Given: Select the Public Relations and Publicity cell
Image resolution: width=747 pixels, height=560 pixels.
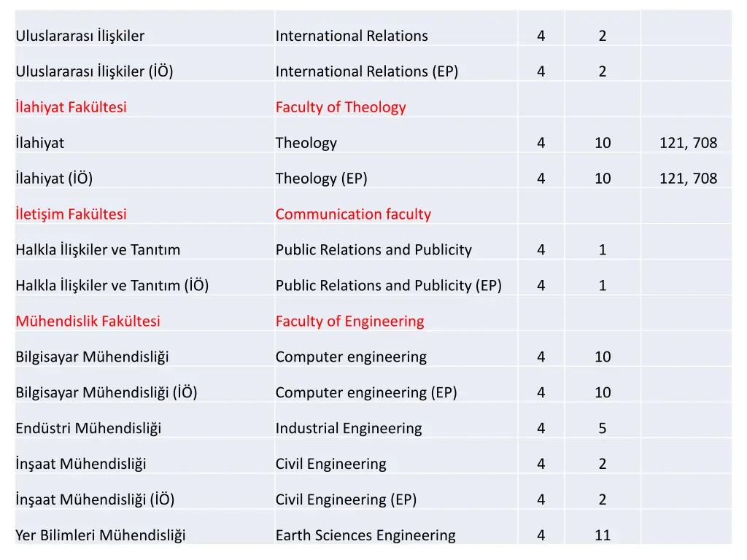Looking at the screenshot, I should pos(373,250).
